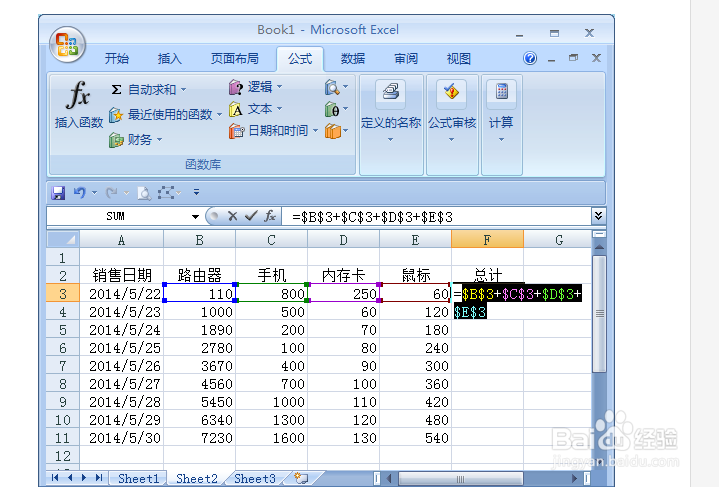Open the Office Button menu
This screenshot has width=719, height=487.
point(67,44)
